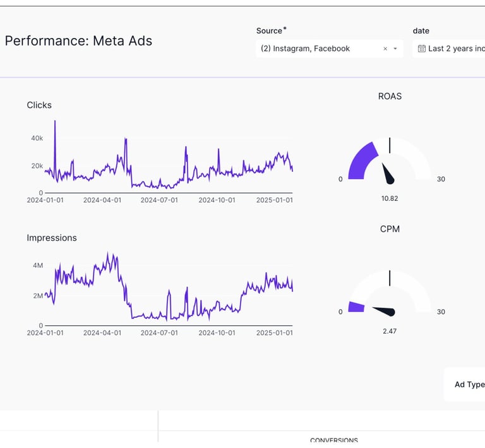
Task: Click the CPM gauge title
Action: [x=390, y=229]
